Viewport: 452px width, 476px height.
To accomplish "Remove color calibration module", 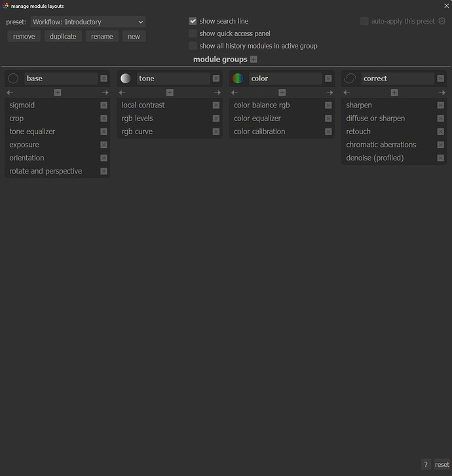I will pyautogui.click(x=328, y=132).
